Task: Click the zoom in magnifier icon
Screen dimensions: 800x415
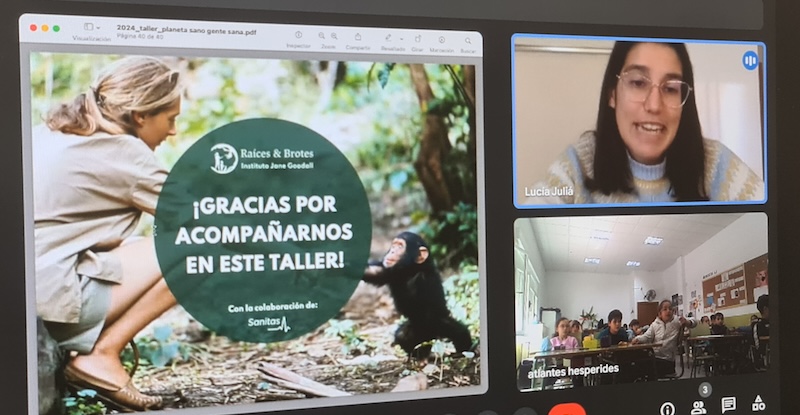Action: (333, 36)
